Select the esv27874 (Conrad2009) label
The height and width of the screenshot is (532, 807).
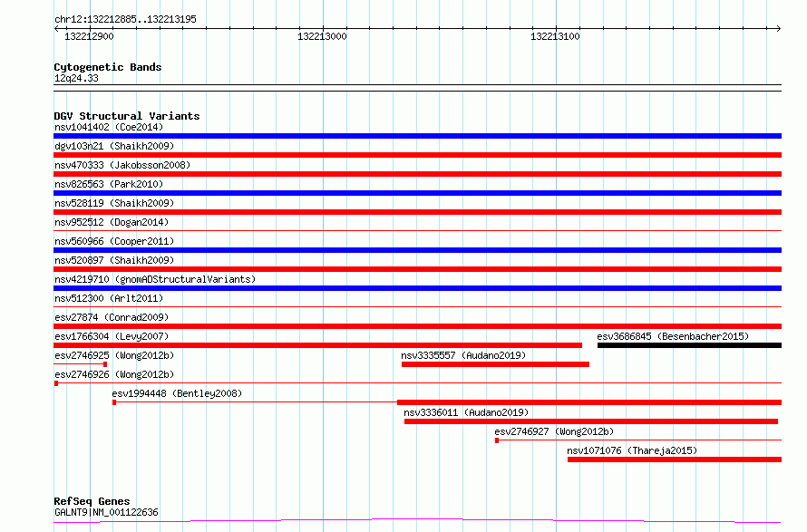pyautogui.click(x=112, y=317)
